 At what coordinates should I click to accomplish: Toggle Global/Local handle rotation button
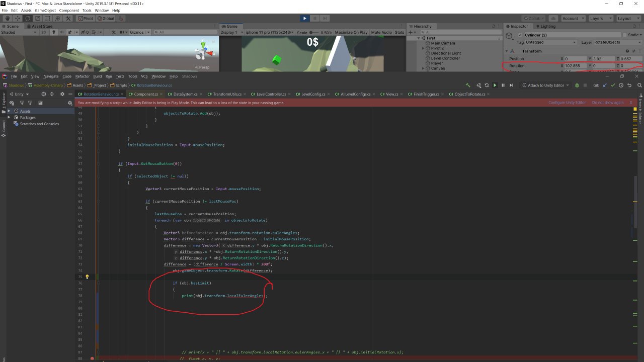coord(105,18)
